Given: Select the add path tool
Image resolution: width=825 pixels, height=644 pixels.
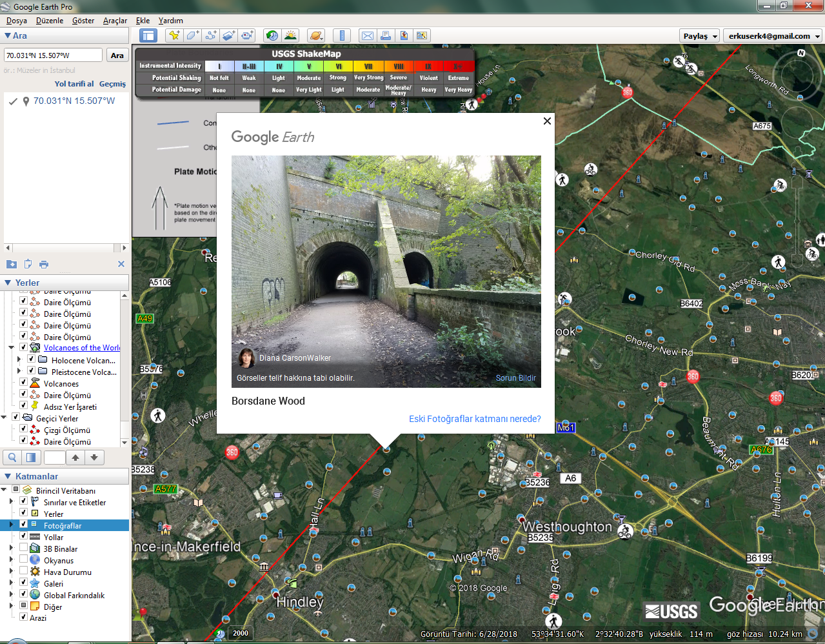Looking at the screenshot, I should [x=211, y=35].
